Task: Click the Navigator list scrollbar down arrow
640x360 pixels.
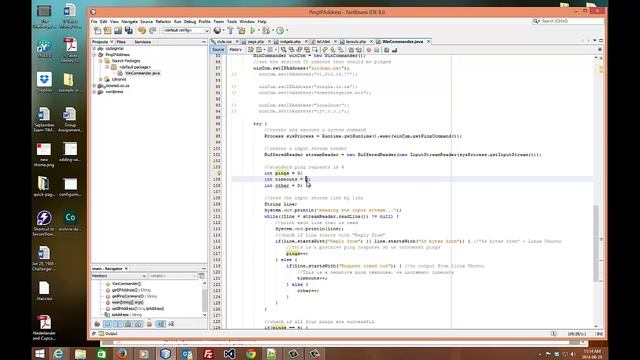Action: coord(204,315)
